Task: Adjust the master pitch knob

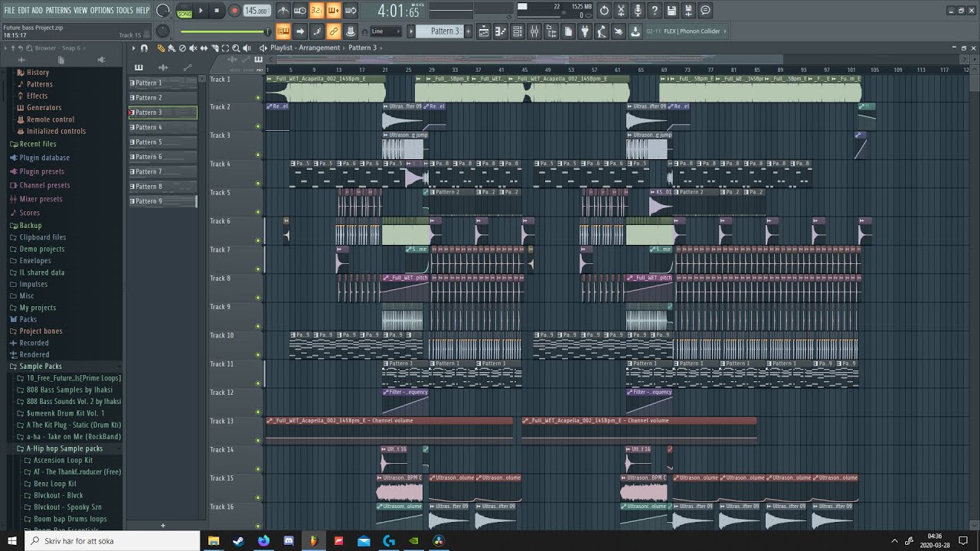Action: click(162, 31)
